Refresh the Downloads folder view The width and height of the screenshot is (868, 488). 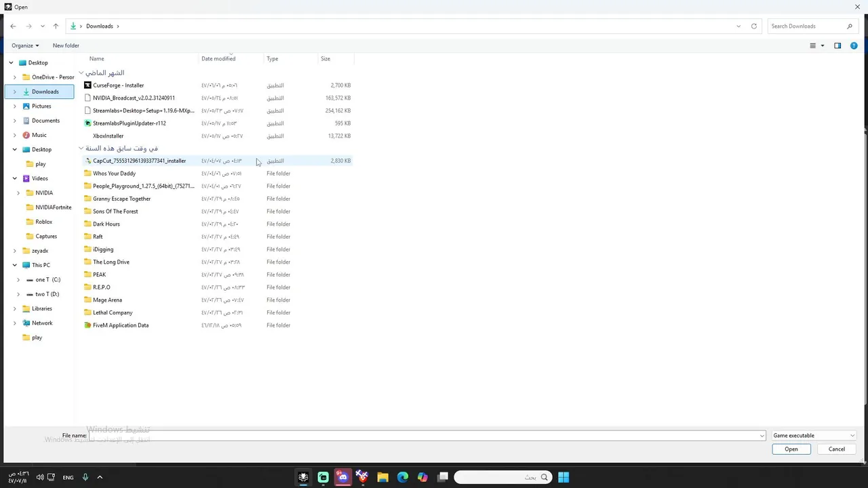coord(753,26)
